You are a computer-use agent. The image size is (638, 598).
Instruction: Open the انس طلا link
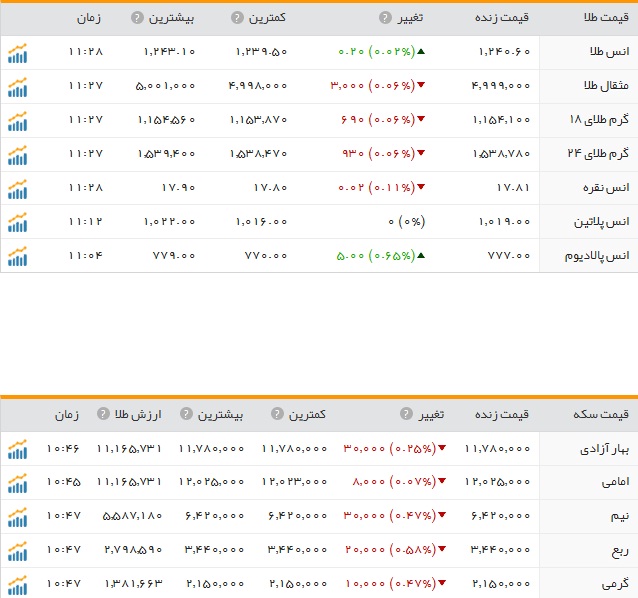click(x=610, y=52)
